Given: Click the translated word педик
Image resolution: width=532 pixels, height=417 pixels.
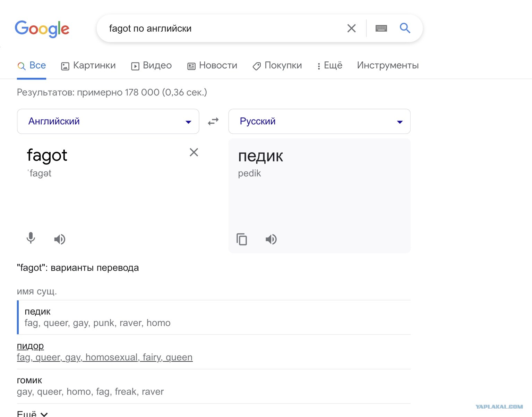Looking at the screenshot, I should (260, 156).
